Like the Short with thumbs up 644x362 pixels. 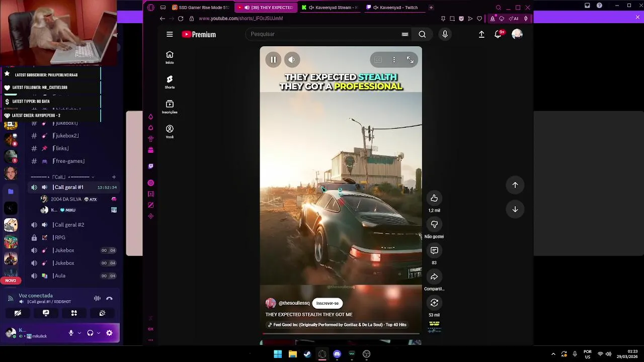[x=434, y=198]
